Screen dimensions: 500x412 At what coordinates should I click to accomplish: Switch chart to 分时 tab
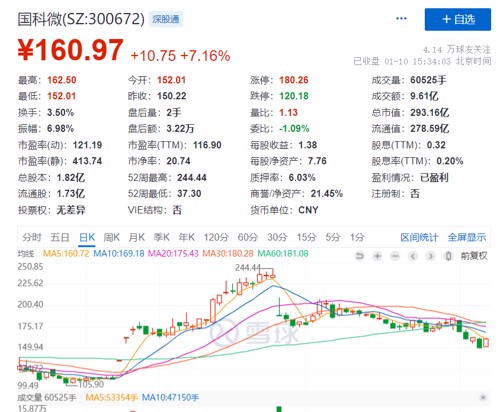click(x=32, y=237)
